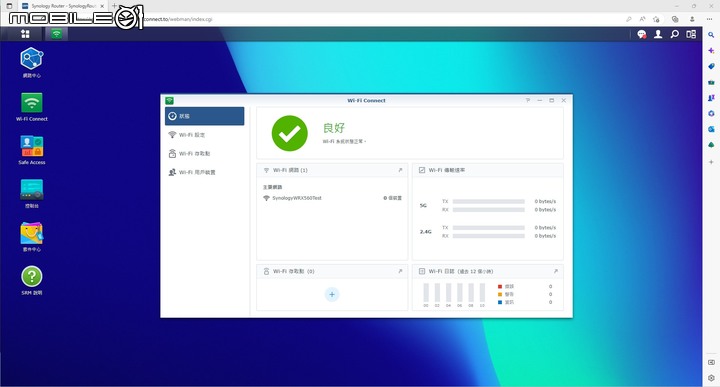The height and width of the screenshot is (387, 720).
Task: Open the SRM Help desktop icon
Action: [32, 276]
